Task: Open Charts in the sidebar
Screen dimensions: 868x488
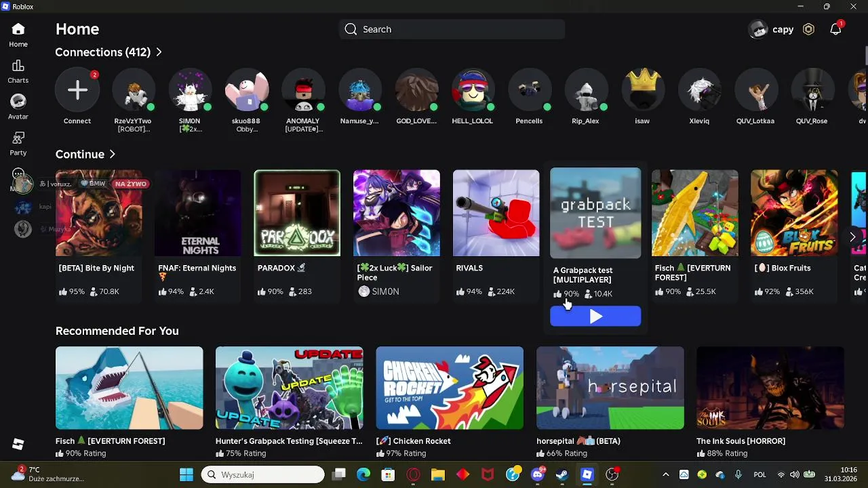Action: (x=18, y=66)
